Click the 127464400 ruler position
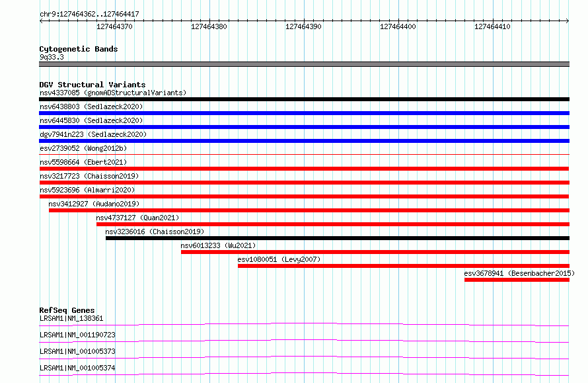Screen dimensions: 588x383 coord(398,26)
